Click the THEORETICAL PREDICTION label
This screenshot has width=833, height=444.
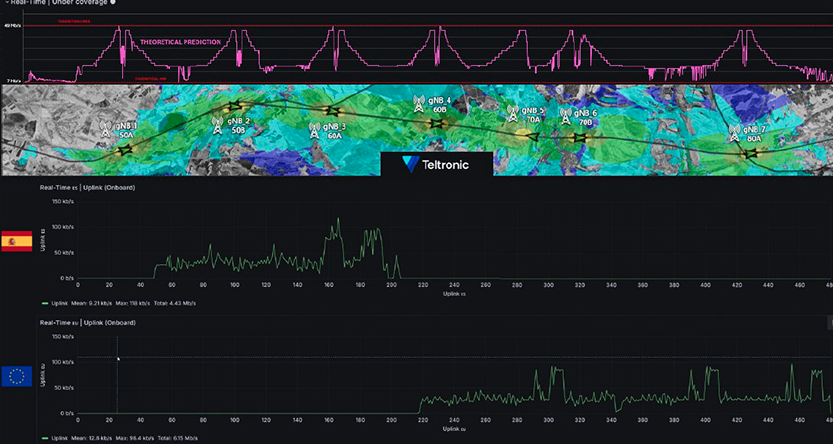tap(180, 43)
